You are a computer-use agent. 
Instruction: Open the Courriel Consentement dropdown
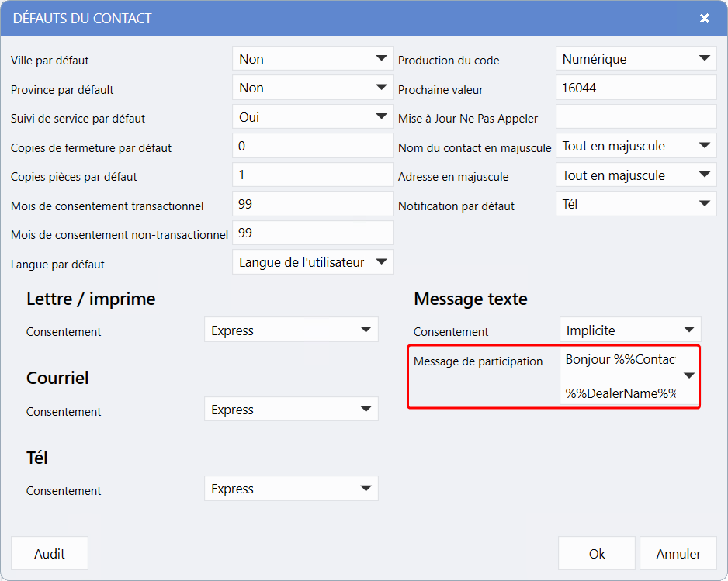(291, 410)
